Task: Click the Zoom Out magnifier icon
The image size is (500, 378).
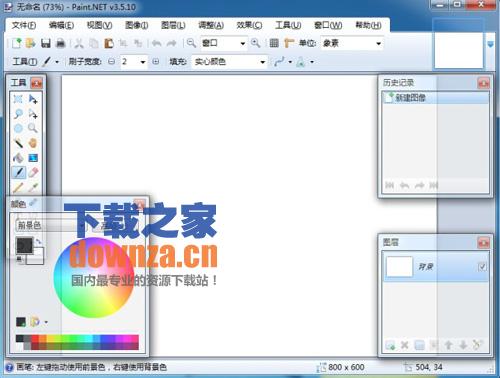Action: [191, 43]
